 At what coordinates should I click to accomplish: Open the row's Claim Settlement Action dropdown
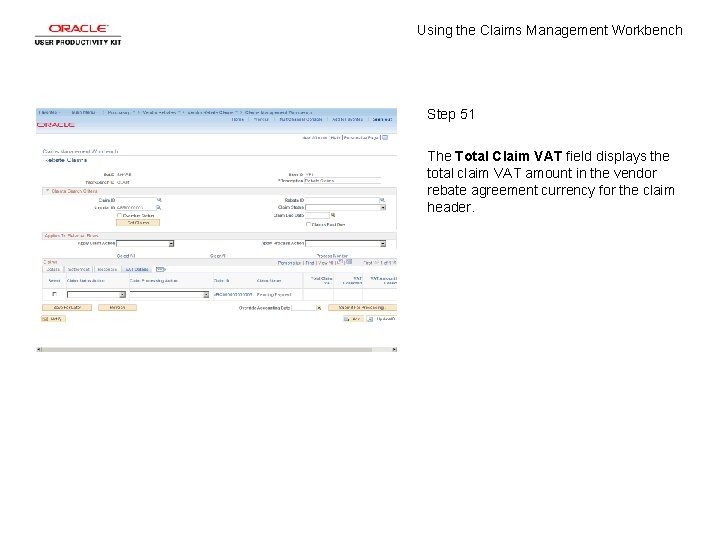pos(96,294)
